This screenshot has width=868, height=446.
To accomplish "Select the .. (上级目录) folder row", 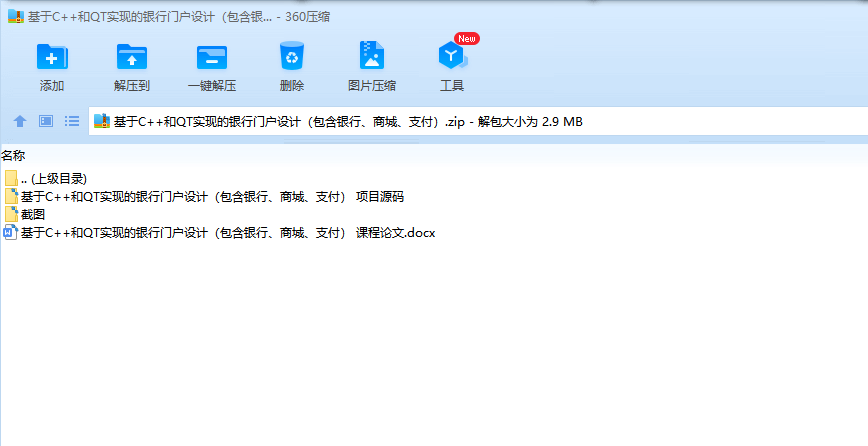I will coord(46,179).
